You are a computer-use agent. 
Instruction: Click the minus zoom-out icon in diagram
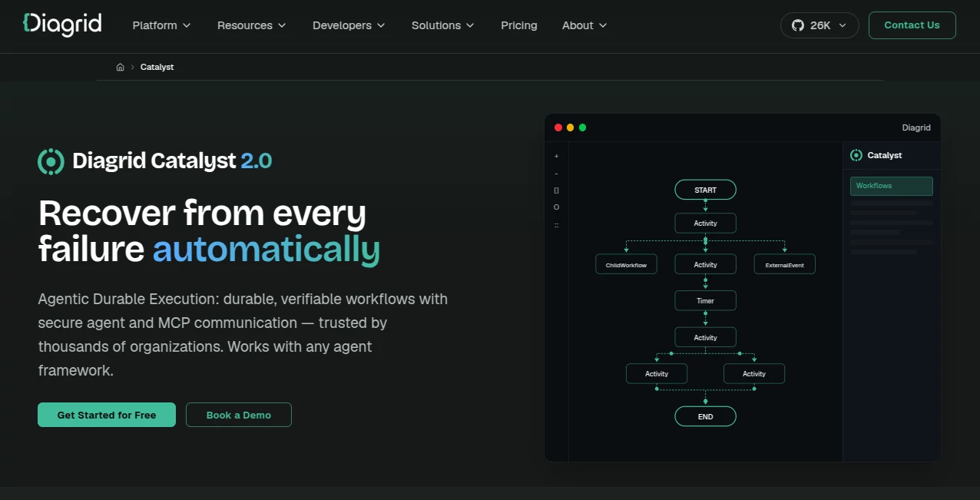point(557,174)
